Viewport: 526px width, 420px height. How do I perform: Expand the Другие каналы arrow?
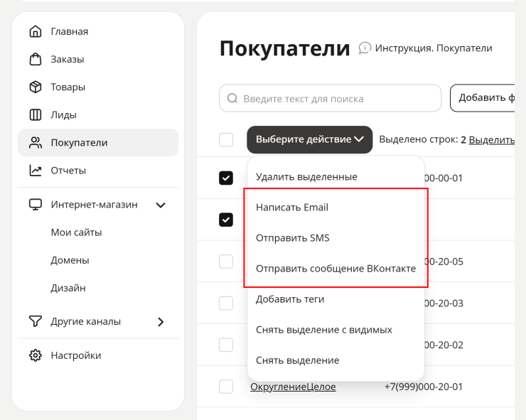[x=161, y=322]
